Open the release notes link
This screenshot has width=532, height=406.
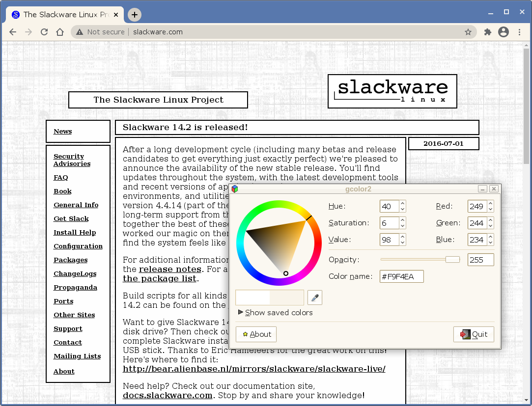(x=170, y=269)
